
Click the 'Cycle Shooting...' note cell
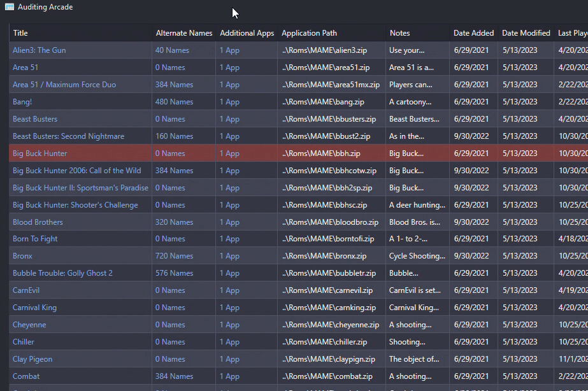coord(417,256)
